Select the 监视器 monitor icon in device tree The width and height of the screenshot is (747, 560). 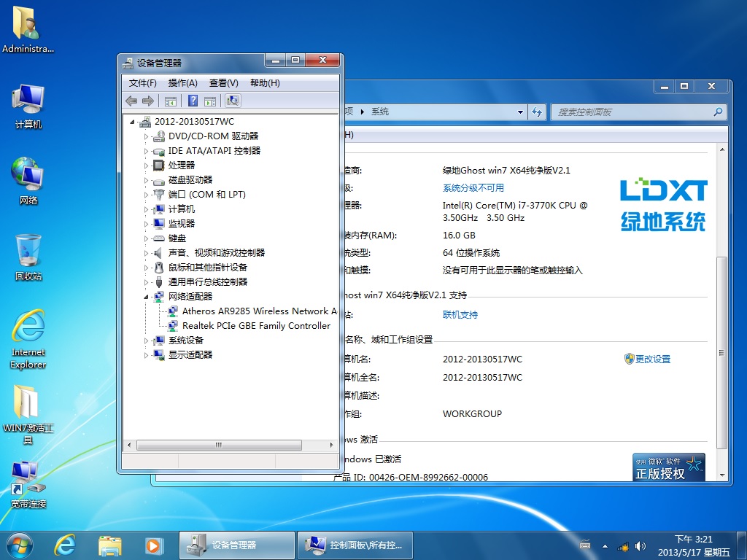158,223
